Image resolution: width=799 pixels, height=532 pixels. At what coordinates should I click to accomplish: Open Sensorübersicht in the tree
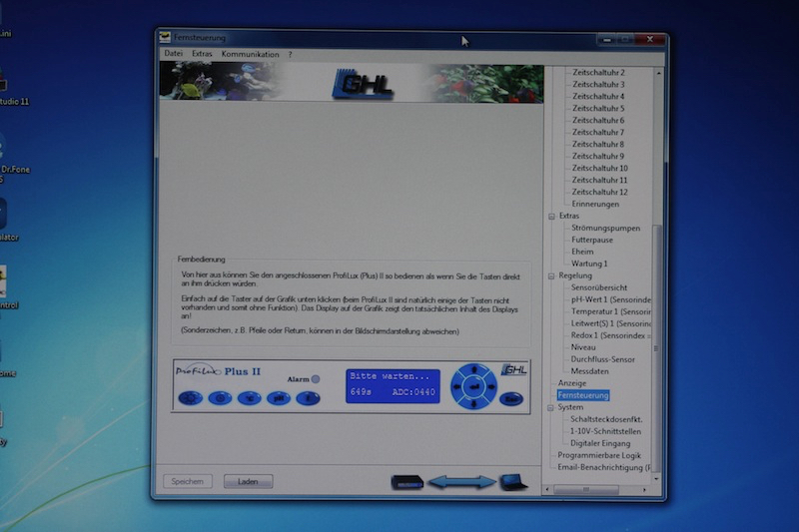coord(598,287)
